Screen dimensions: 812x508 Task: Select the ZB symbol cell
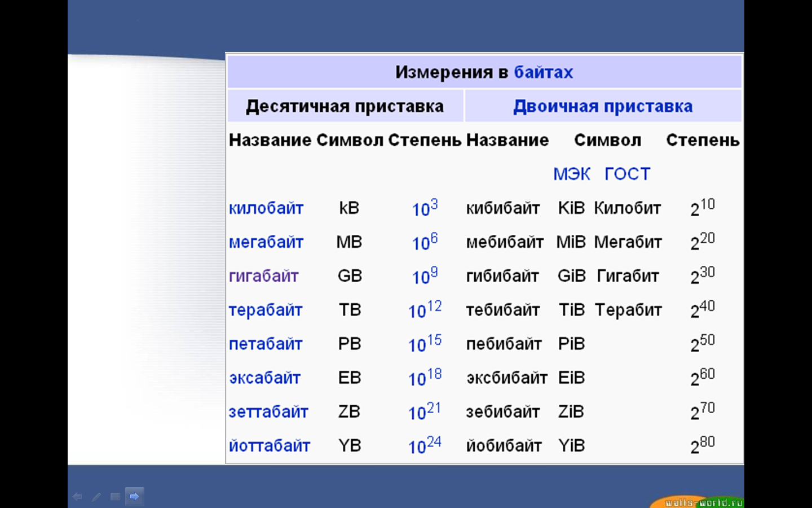(349, 411)
